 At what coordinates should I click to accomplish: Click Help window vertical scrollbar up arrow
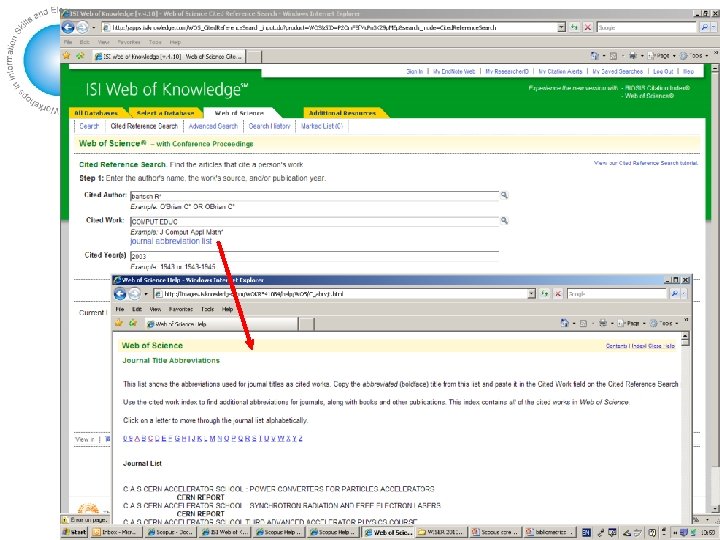point(685,337)
